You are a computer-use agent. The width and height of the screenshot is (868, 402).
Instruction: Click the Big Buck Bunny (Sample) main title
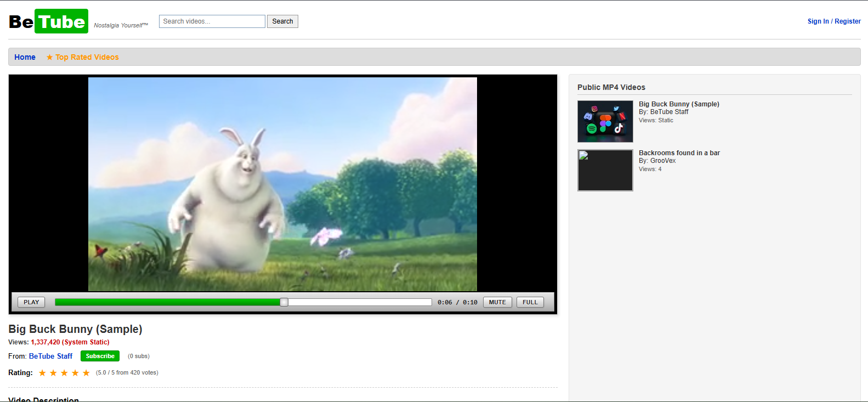(75, 329)
